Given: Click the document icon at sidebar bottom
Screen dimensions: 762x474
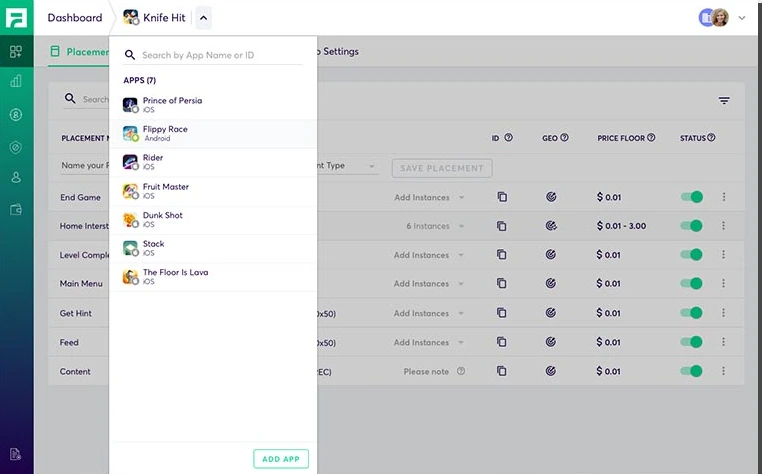Looking at the screenshot, I should [x=16, y=454].
